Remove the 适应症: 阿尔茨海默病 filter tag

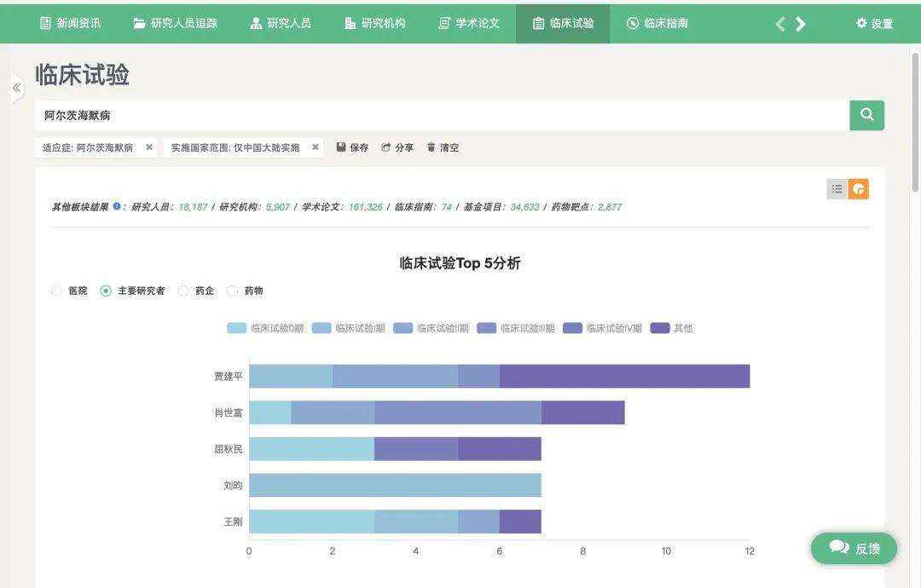(x=149, y=147)
